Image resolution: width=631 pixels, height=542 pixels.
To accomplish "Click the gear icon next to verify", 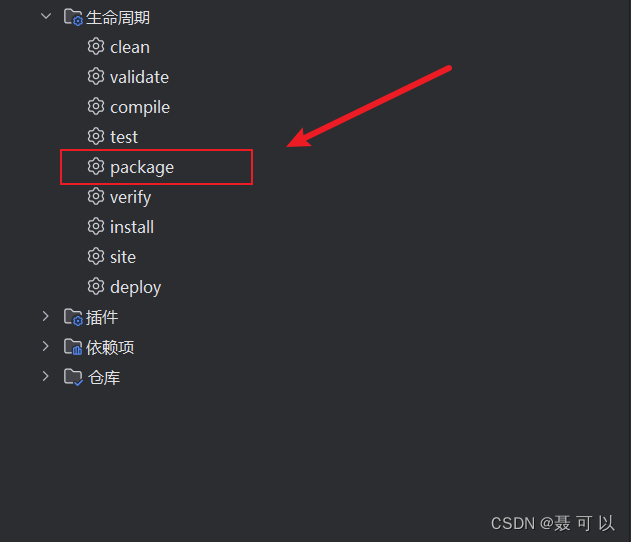I will 96,196.
